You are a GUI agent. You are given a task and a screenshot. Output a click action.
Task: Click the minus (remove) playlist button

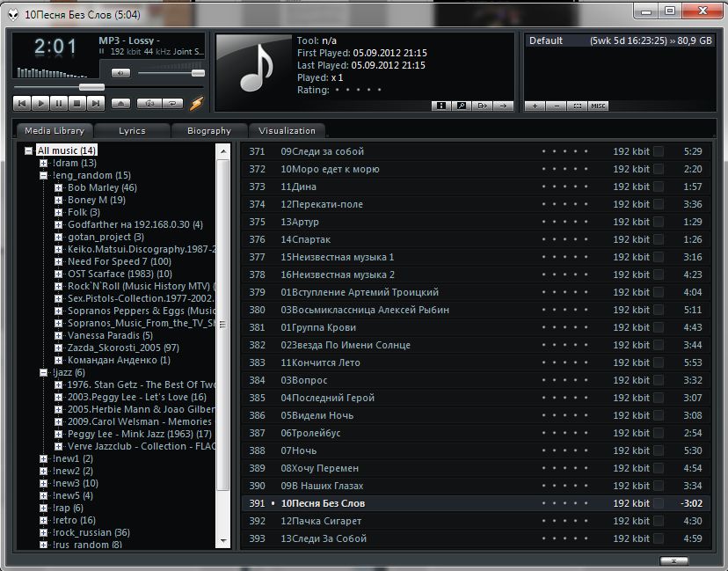pyautogui.click(x=557, y=106)
